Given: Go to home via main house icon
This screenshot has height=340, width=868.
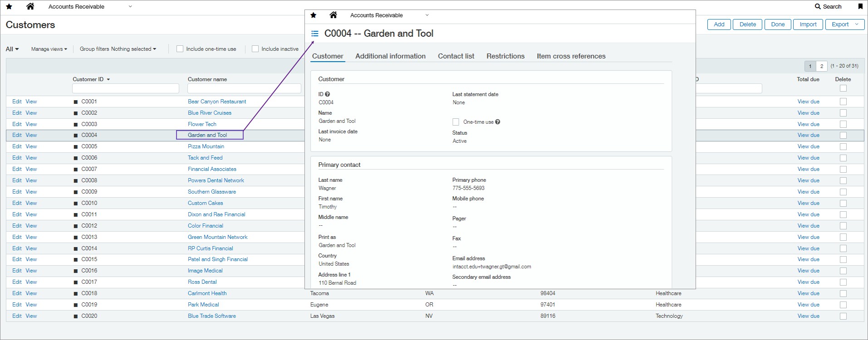Looking at the screenshot, I should click(30, 6).
